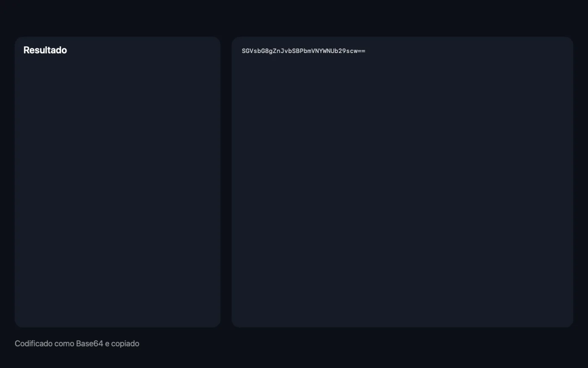
Task: Click the Base64 output string SGVsbG8g…
Action: 303,51
